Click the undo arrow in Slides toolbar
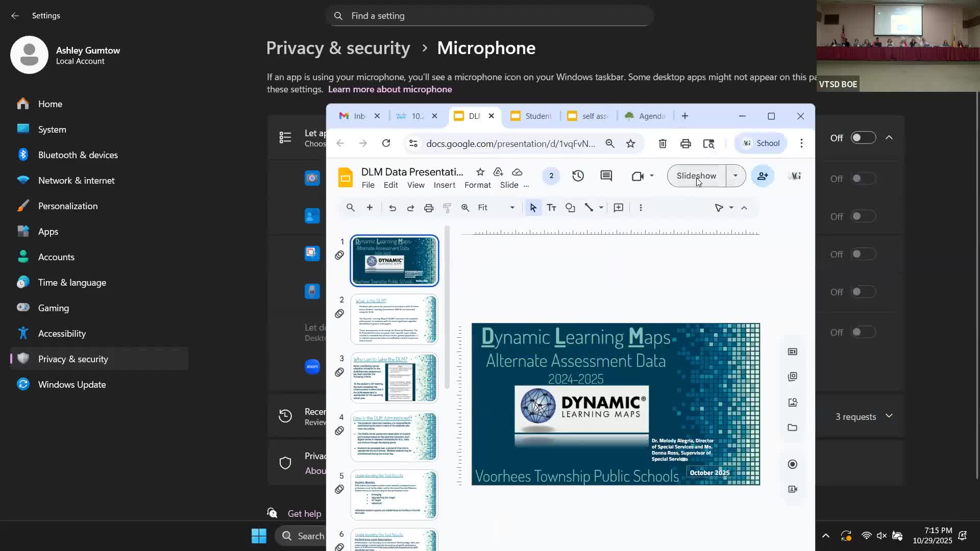The height and width of the screenshot is (551, 980). point(392,208)
